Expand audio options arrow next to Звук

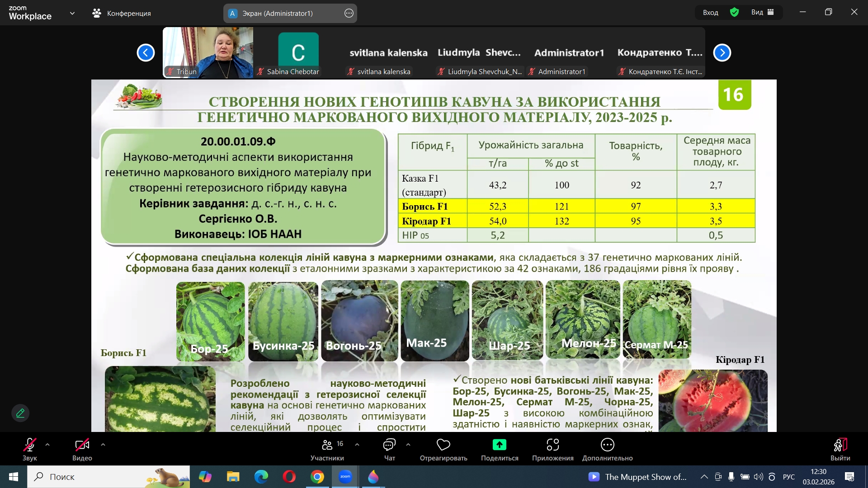click(47, 445)
